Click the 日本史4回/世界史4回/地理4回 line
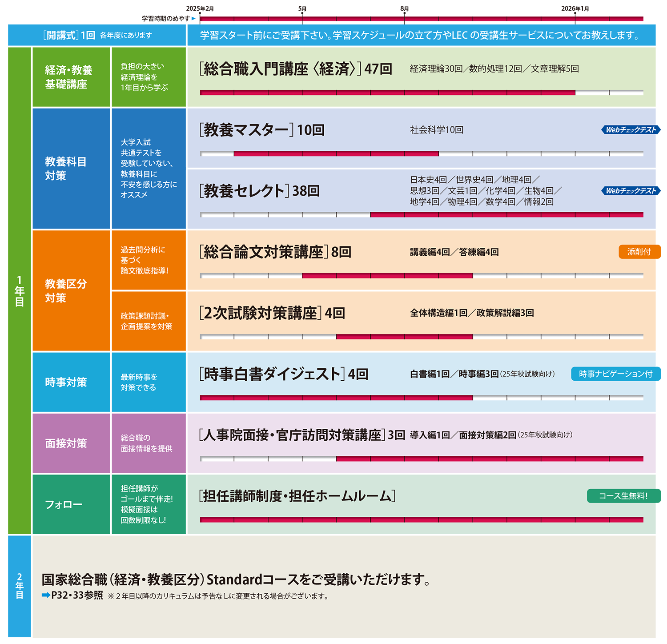This screenshot has height=644, width=667. 475,180
